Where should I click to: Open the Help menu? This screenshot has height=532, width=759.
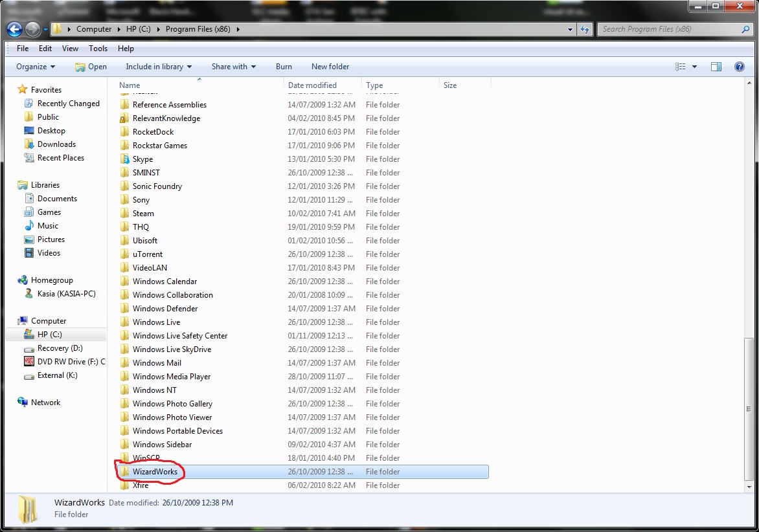(x=126, y=49)
